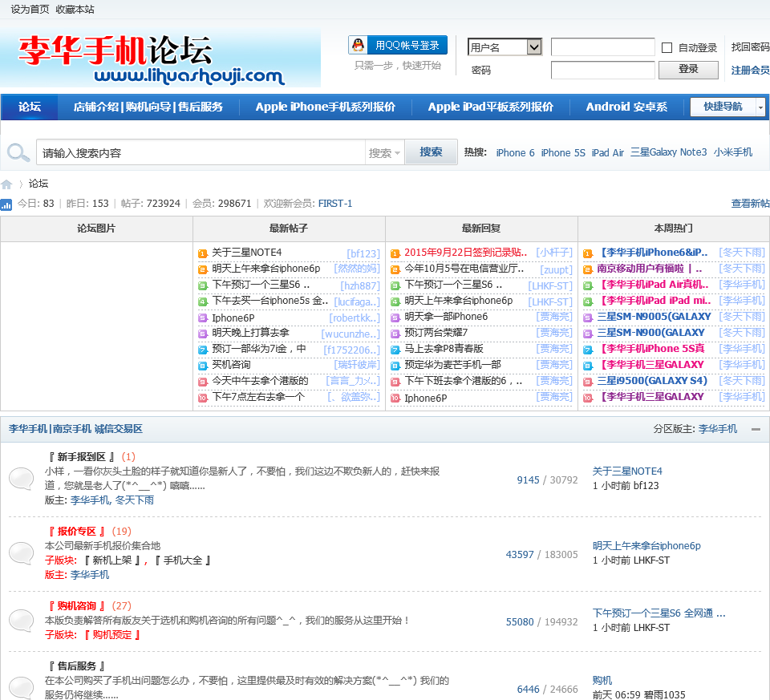
Task: Click the password input field
Action: [602, 70]
